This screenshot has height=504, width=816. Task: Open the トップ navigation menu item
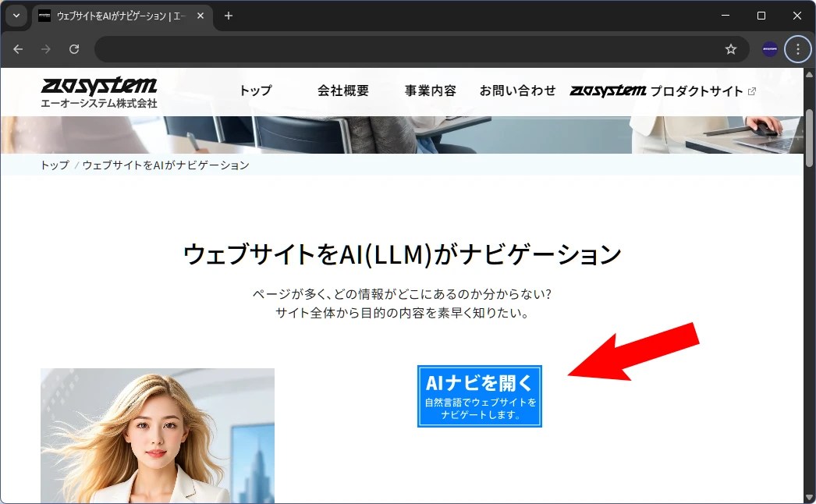click(256, 91)
